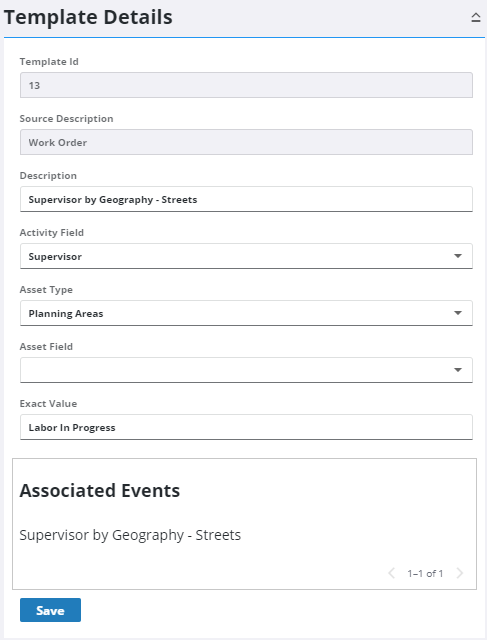Click the Asset Field label text
Screen dimensions: 487x640
coord(46,347)
